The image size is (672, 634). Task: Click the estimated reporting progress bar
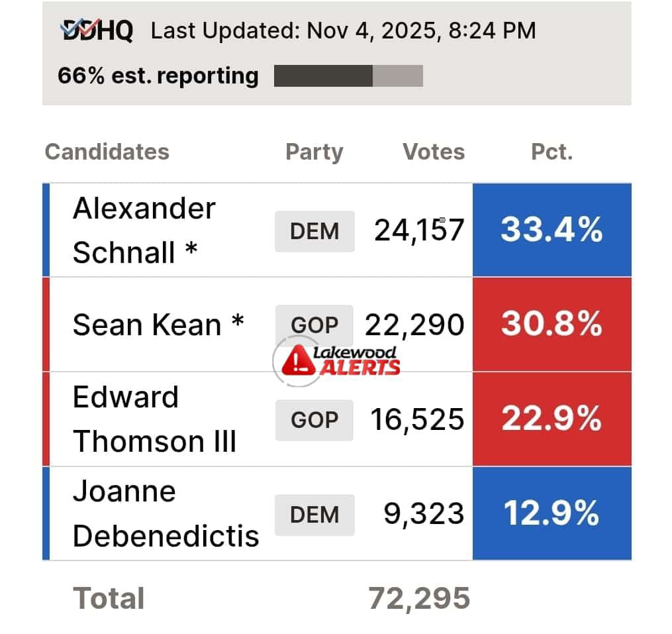point(348,76)
